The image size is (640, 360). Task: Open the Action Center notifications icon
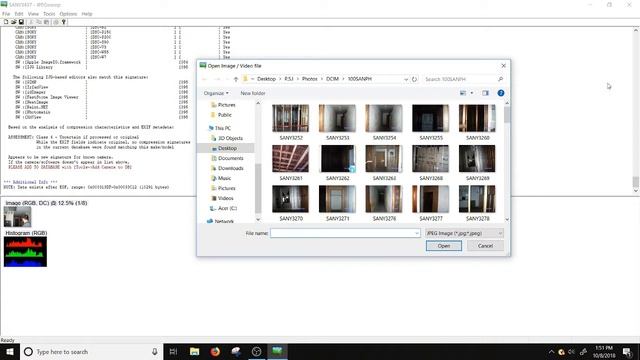pyautogui.click(x=627, y=352)
